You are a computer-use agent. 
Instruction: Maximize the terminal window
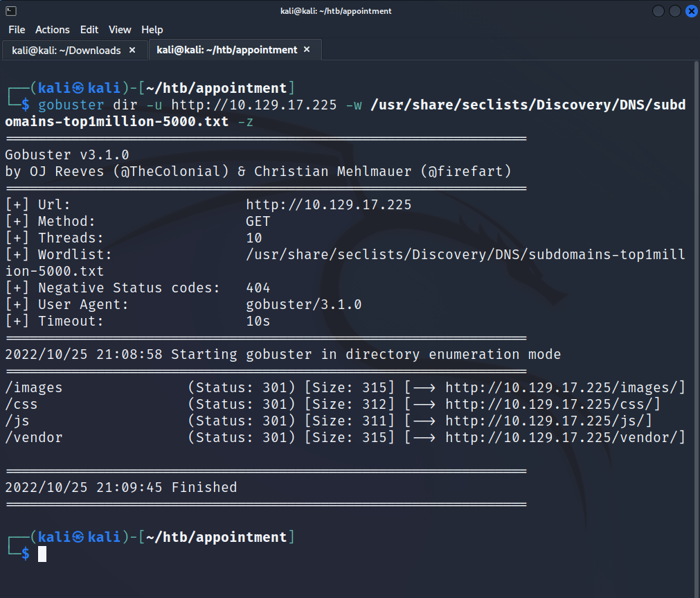[675, 11]
